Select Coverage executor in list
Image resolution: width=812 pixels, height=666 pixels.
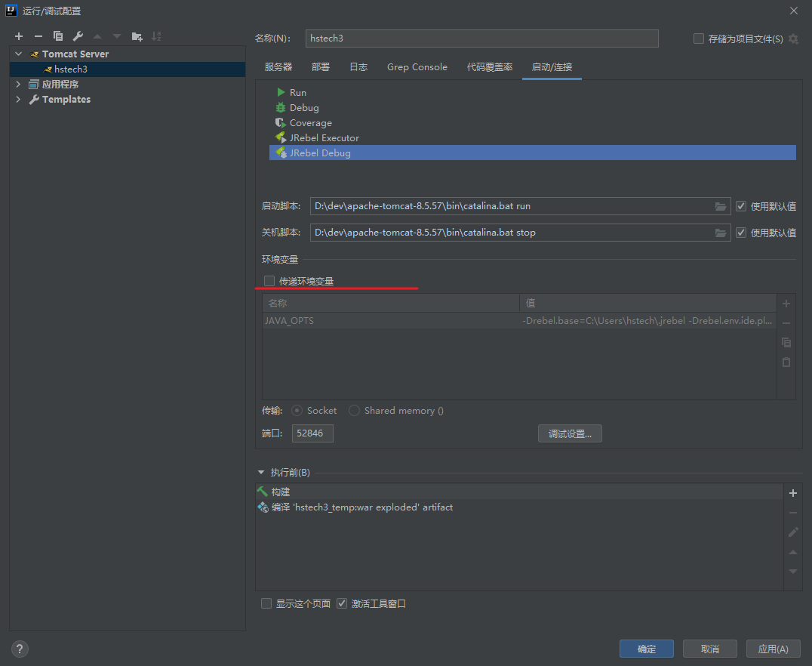tap(532, 123)
